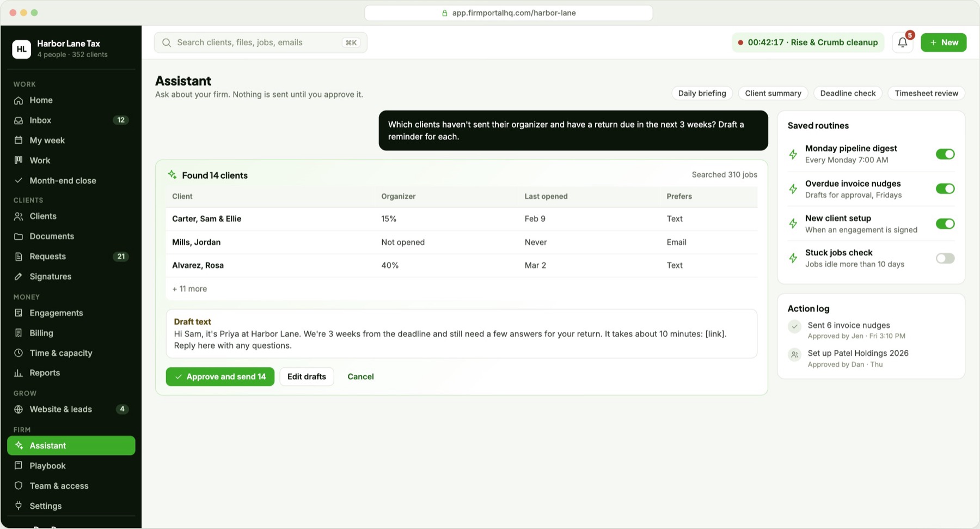Image resolution: width=980 pixels, height=529 pixels.
Task: Click the Documents folder icon
Action: pyautogui.click(x=19, y=236)
